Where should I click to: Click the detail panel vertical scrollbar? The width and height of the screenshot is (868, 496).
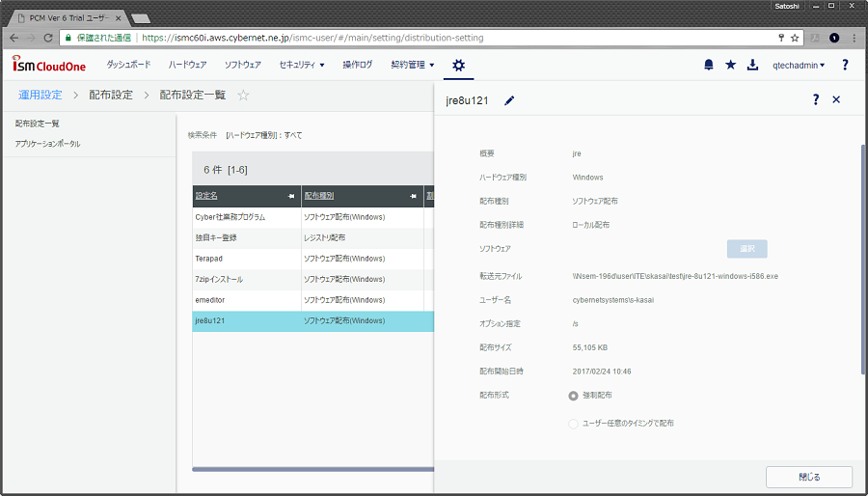coord(864,259)
